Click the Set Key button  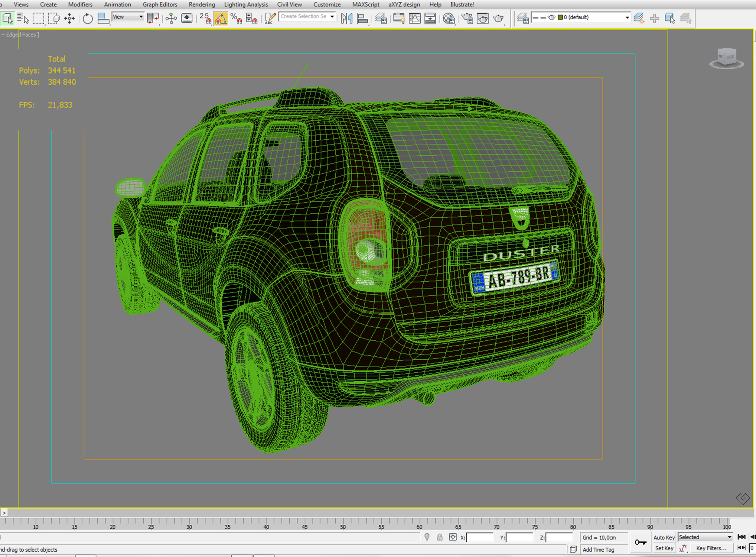coord(664,548)
